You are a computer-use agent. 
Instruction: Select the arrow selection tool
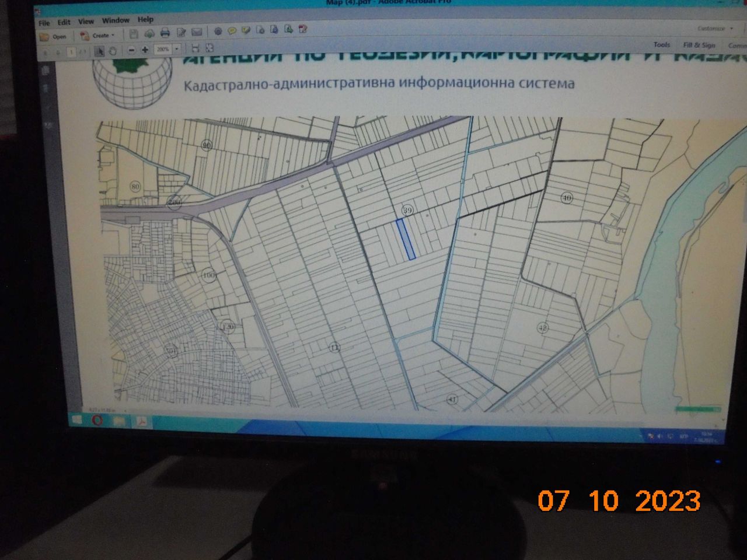[99, 51]
